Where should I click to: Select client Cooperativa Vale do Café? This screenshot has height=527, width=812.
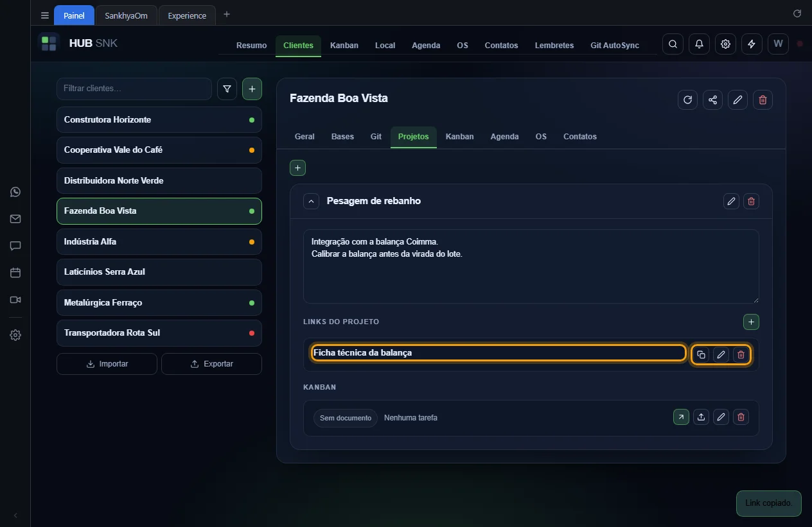159,150
